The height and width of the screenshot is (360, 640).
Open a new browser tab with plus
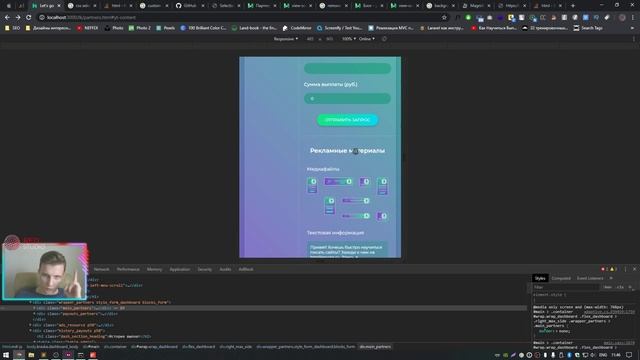click(573, 6)
